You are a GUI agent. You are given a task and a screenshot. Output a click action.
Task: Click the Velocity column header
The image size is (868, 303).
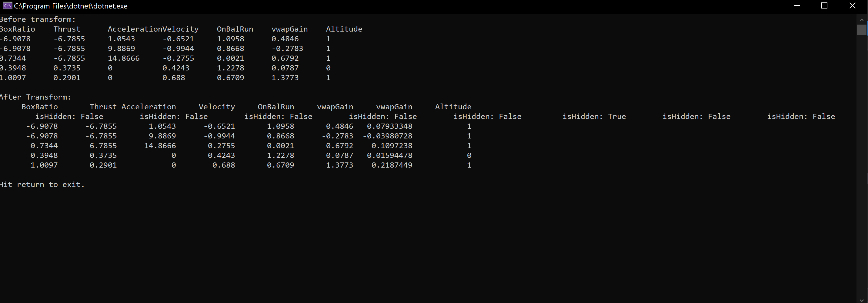217,107
